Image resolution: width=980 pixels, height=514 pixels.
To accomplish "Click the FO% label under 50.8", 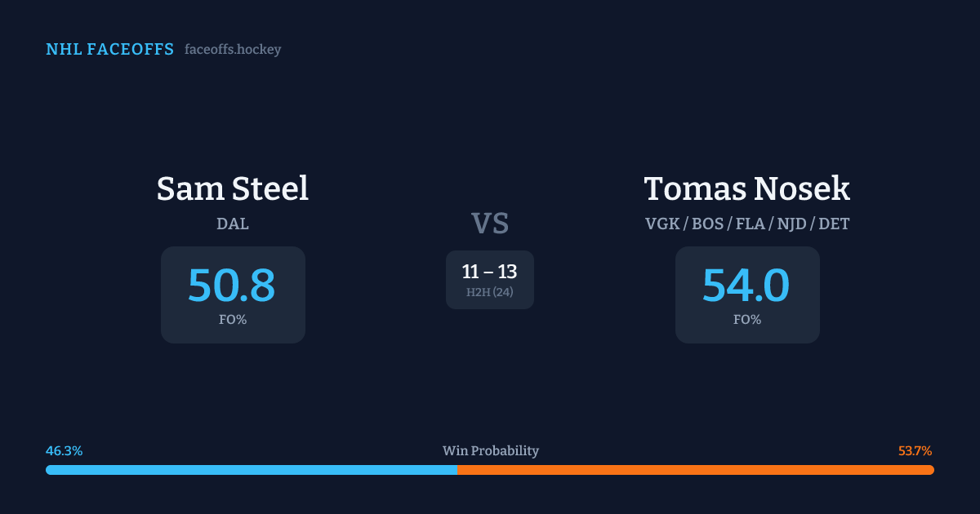I will click(233, 320).
